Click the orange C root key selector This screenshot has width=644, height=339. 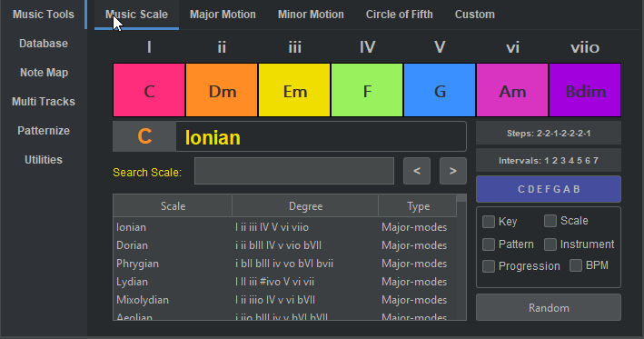[x=144, y=136]
